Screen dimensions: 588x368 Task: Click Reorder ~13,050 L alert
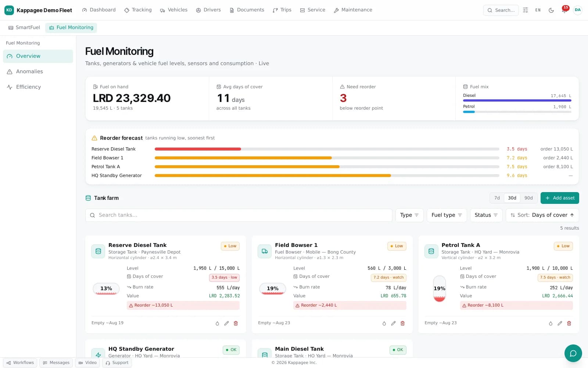(x=183, y=305)
